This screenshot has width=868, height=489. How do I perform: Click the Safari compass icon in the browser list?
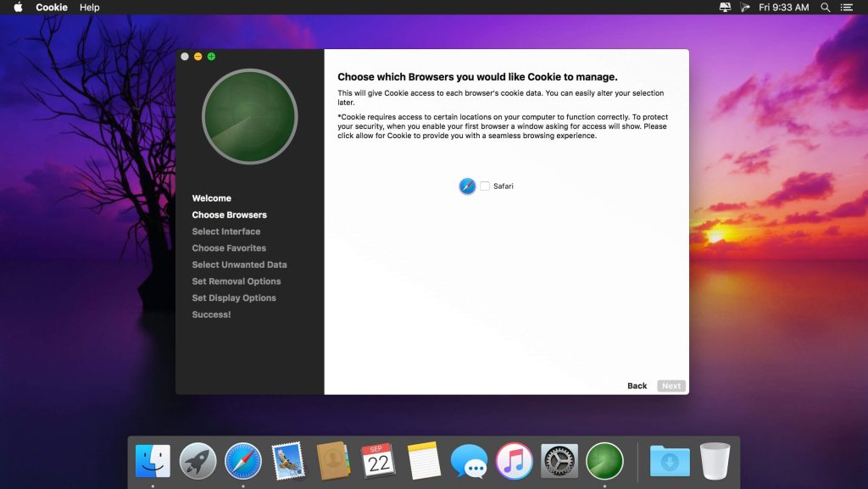(x=467, y=186)
